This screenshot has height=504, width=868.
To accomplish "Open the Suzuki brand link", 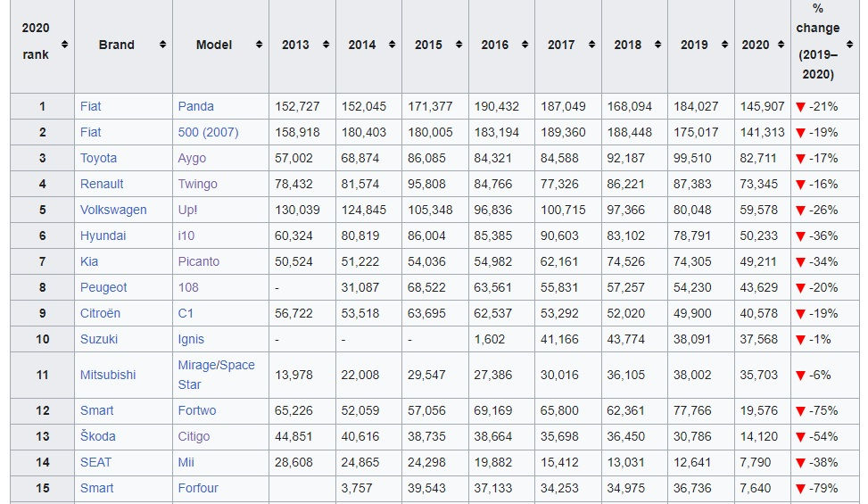I will [x=99, y=339].
